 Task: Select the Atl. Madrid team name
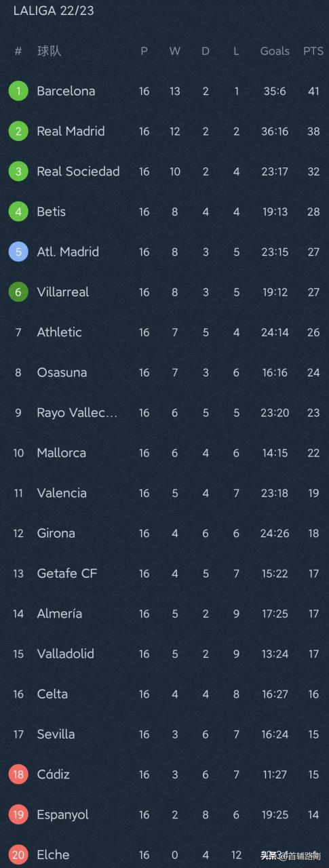point(68,252)
